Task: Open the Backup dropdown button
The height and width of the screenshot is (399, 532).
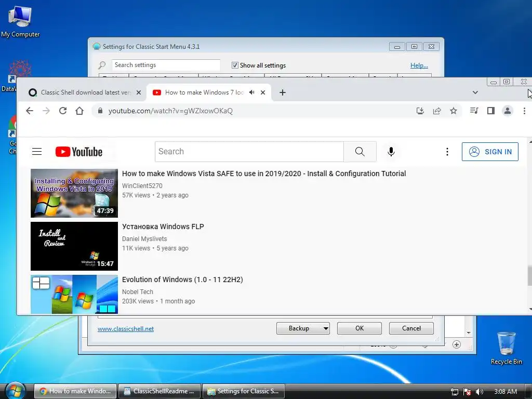Action: 303,328
